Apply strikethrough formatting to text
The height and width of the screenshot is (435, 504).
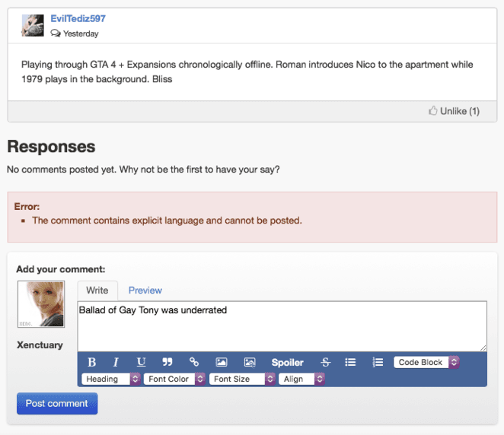326,363
